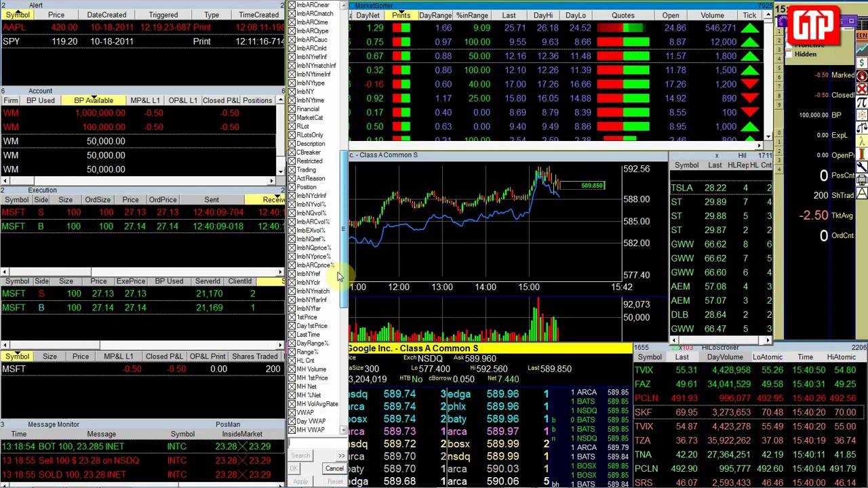Screen dimensions: 868x488
Task: Click the yellow lambda icon
Action: (x=862, y=141)
